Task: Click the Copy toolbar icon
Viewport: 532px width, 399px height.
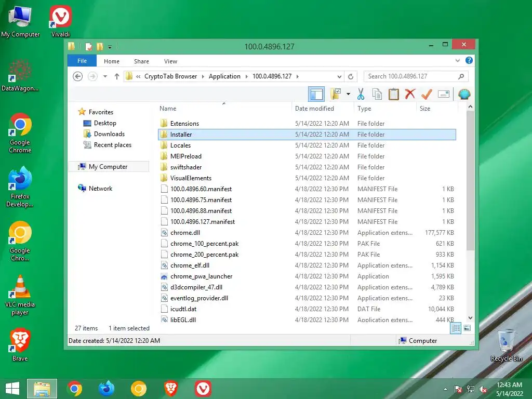Action: [377, 94]
